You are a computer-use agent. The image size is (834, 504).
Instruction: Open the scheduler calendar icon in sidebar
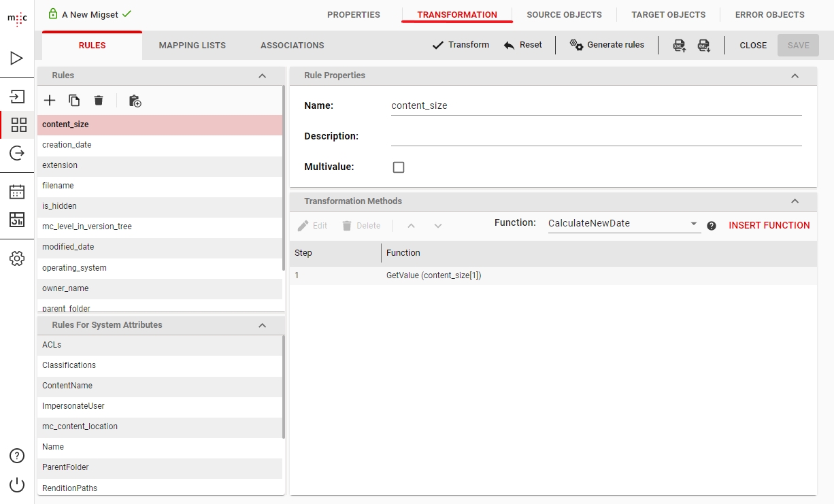(x=17, y=192)
